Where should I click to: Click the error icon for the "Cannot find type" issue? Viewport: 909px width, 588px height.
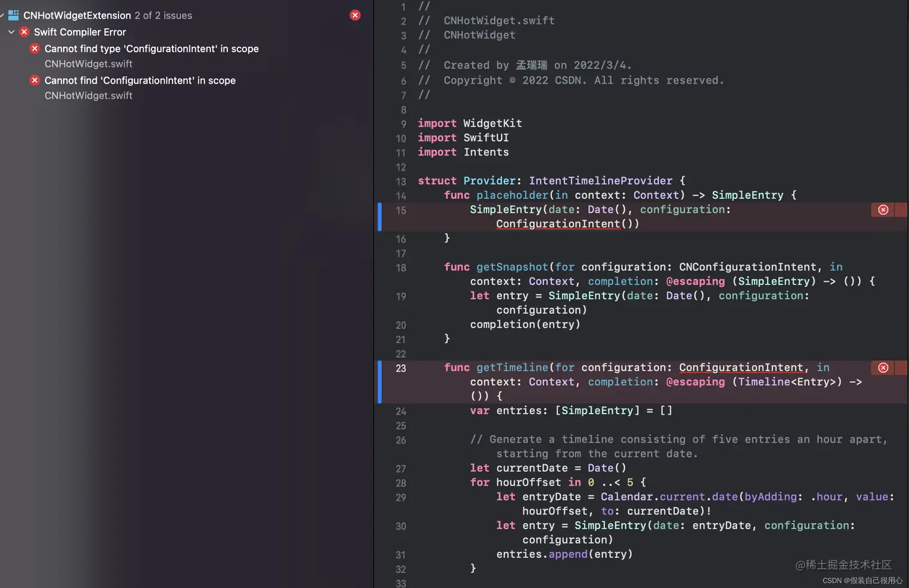35,49
